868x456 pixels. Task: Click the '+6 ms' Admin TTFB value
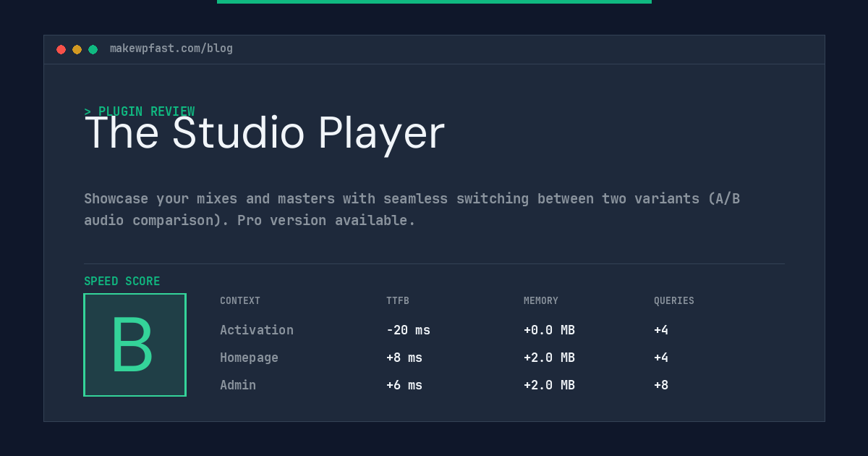[x=404, y=385]
